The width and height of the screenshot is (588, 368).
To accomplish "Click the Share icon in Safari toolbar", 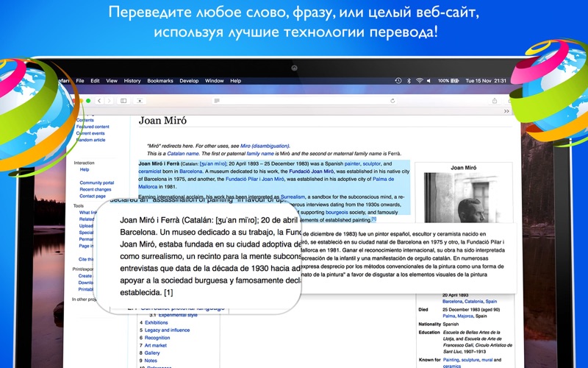I will pos(495,101).
